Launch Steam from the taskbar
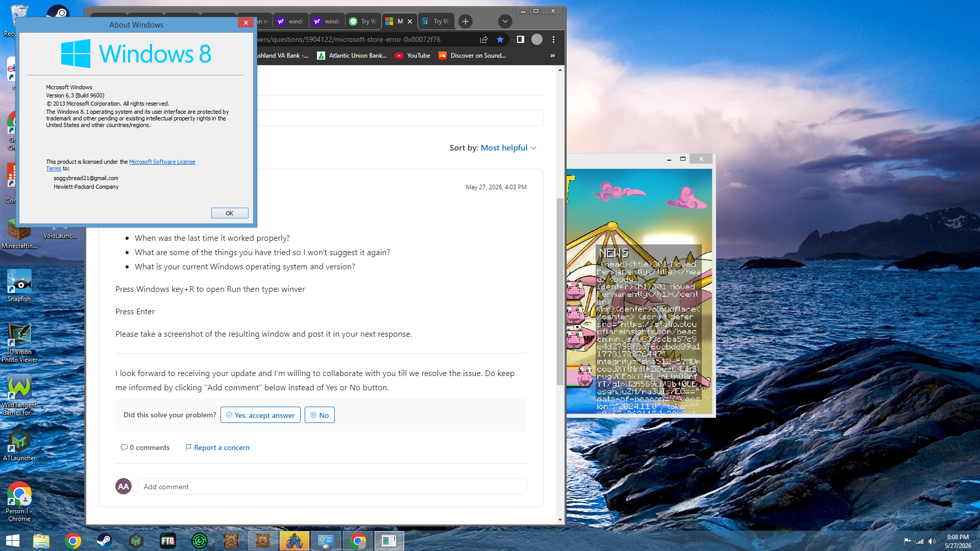 105,541
